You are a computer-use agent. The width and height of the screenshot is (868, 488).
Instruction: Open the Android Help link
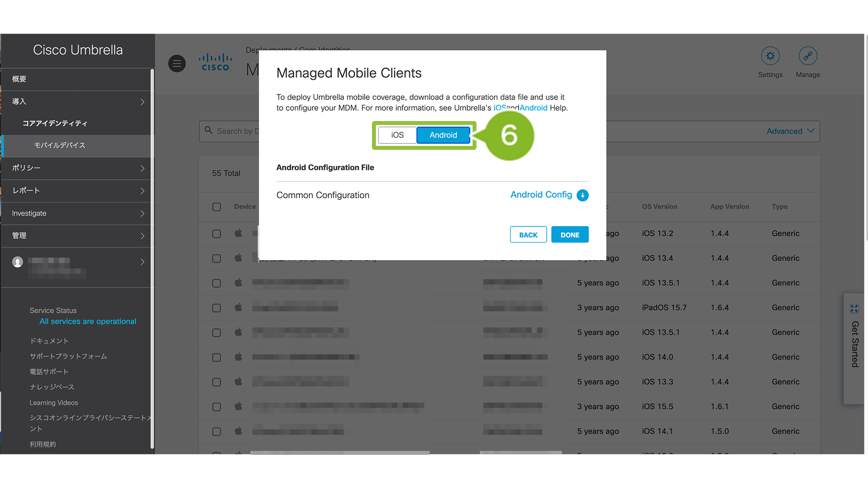[533, 108]
